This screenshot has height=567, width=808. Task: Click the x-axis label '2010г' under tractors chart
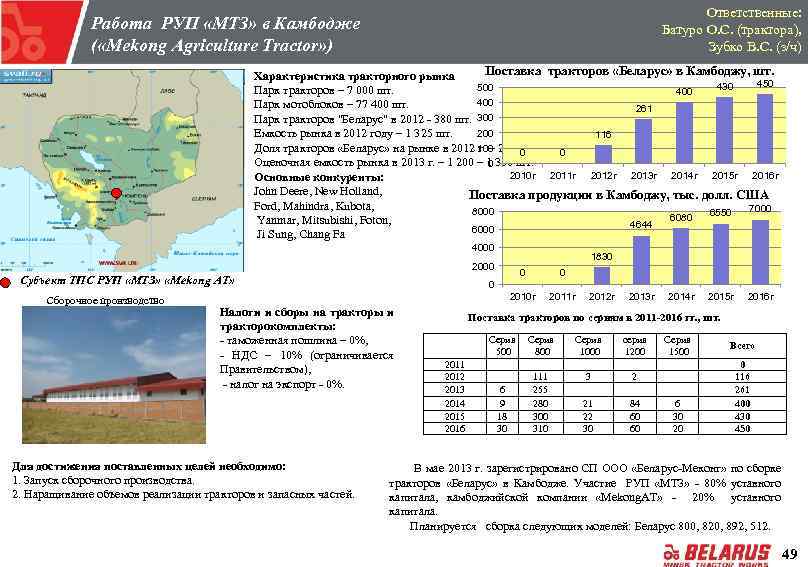(x=523, y=176)
